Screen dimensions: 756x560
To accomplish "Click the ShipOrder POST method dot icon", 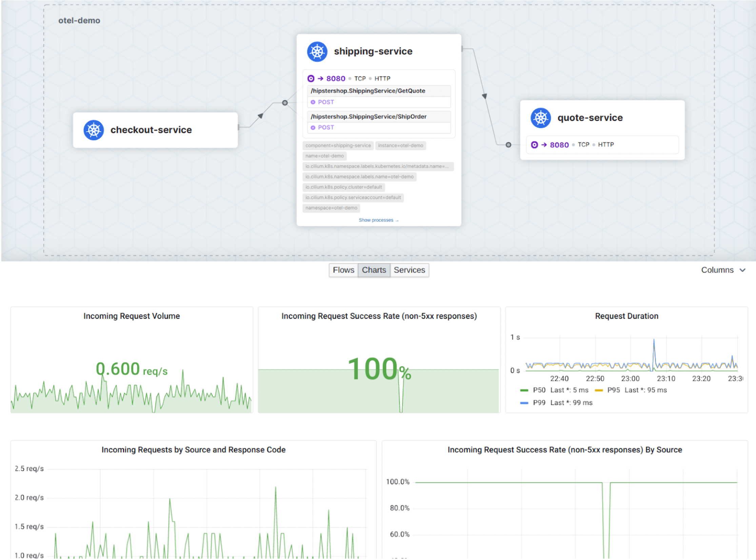I will click(x=313, y=127).
